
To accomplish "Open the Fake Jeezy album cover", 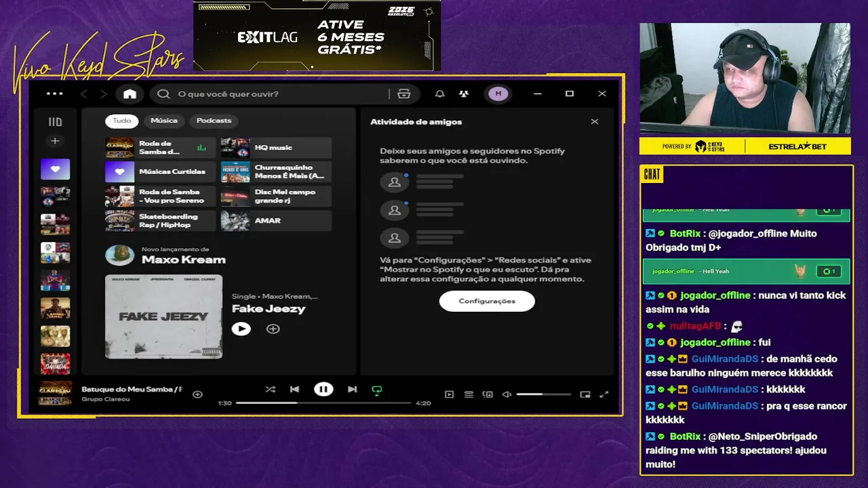I will pyautogui.click(x=163, y=317).
